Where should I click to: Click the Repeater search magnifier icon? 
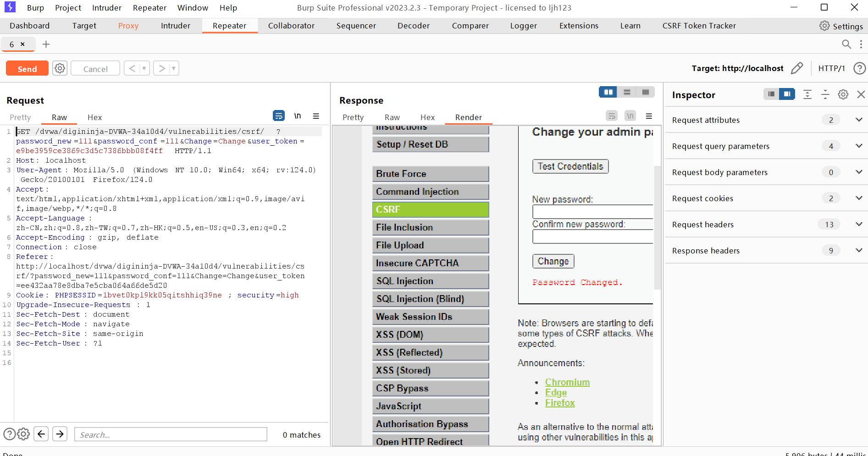846,44
